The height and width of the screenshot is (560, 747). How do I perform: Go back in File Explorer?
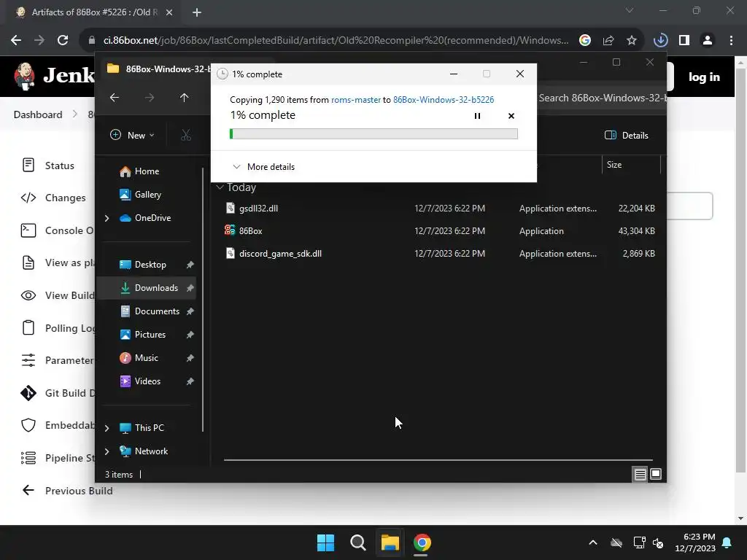coord(115,98)
